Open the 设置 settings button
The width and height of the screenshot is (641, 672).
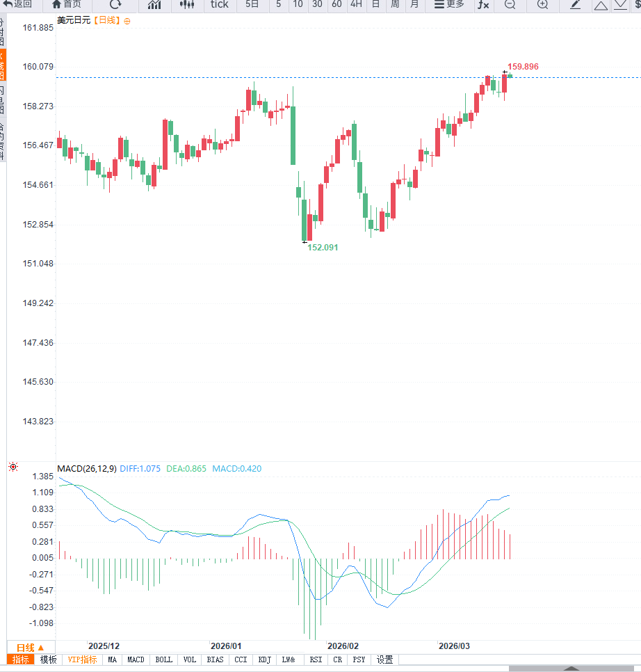[384, 659]
